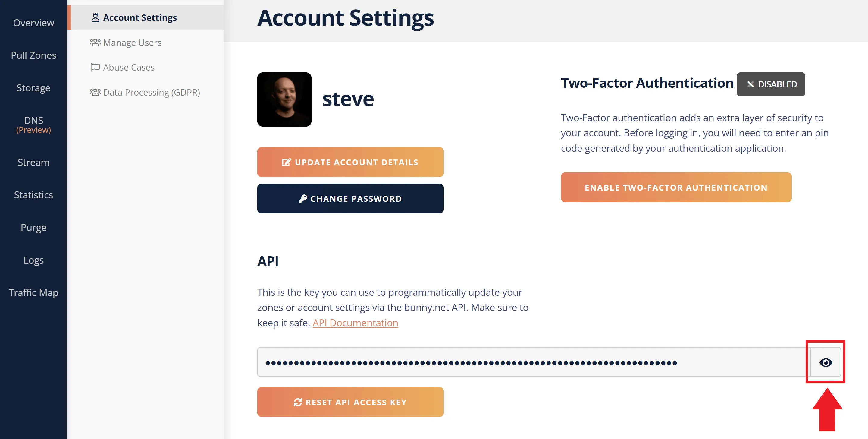View the Statistics page

33,195
